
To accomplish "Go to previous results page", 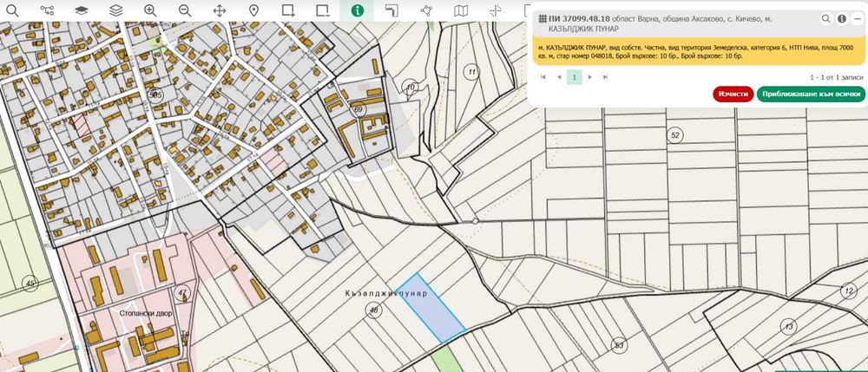I will coord(559,77).
